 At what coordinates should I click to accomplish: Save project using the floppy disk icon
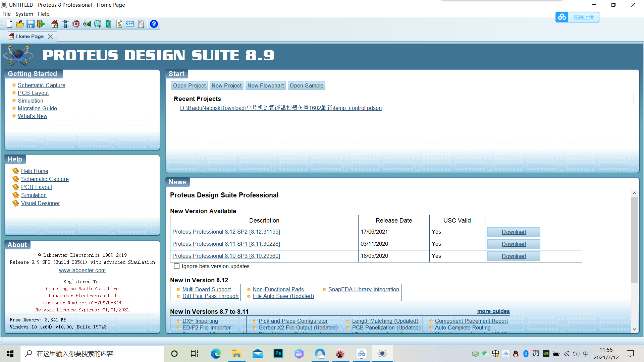[31, 24]
